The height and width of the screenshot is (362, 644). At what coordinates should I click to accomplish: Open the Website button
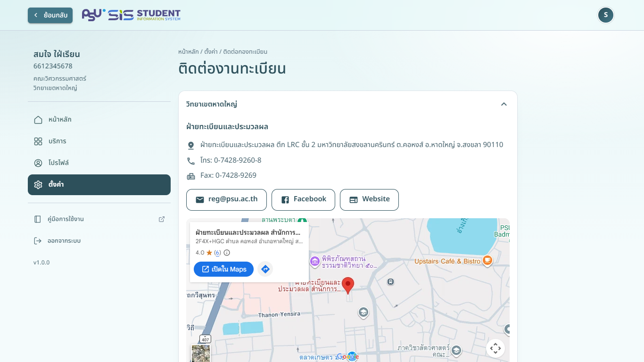tap(369, 200)
